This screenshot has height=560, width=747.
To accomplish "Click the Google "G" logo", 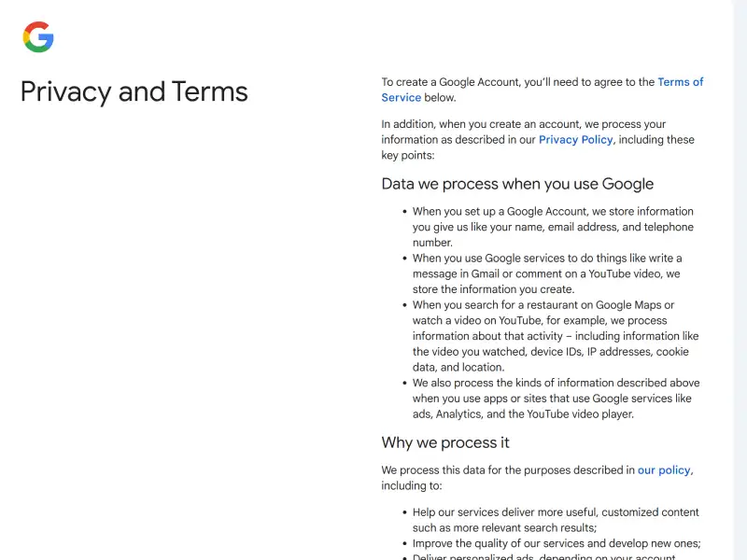I will 38,37.
